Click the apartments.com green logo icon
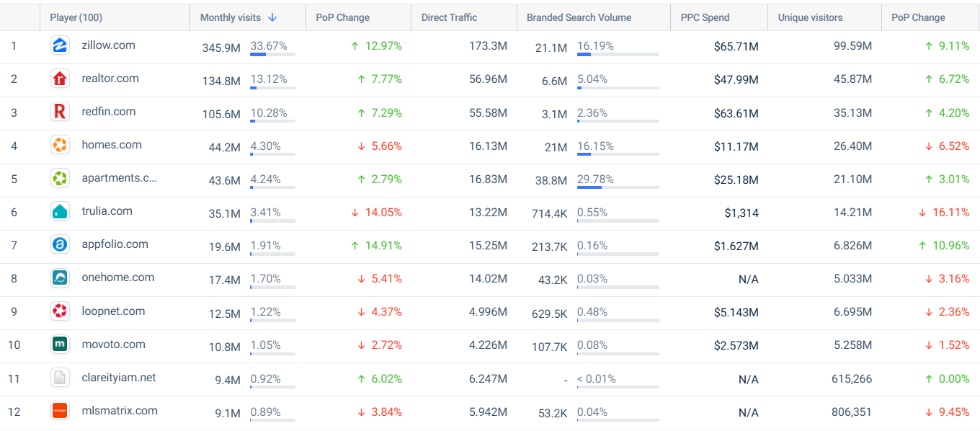This screenshot has width=980, height=431. [x=60, y=178]
